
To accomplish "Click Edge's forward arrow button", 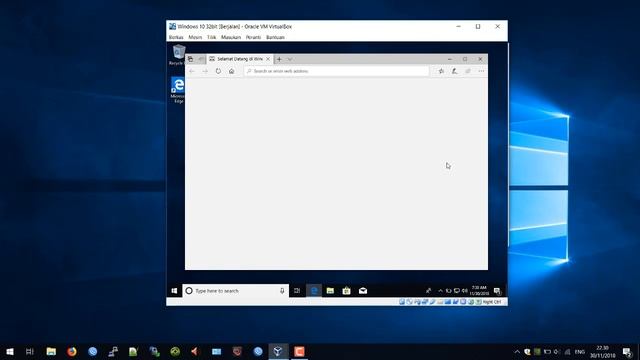I will (205, 71).
